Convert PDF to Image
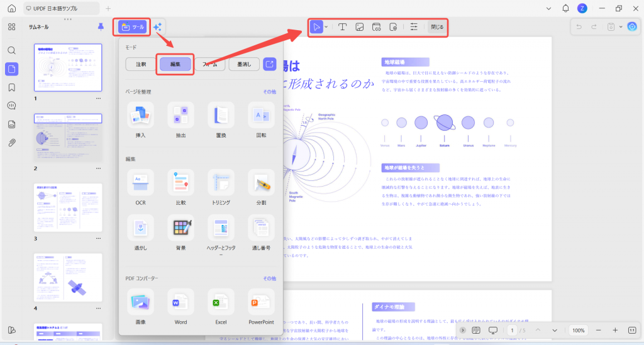This screenshot has height=345, width=644. point(140,302)
